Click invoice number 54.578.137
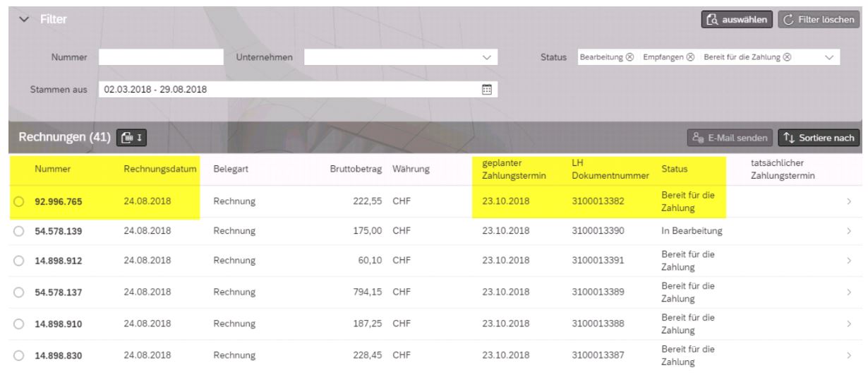868x392 pixels. pyautogui.click(x=59, y=293)
